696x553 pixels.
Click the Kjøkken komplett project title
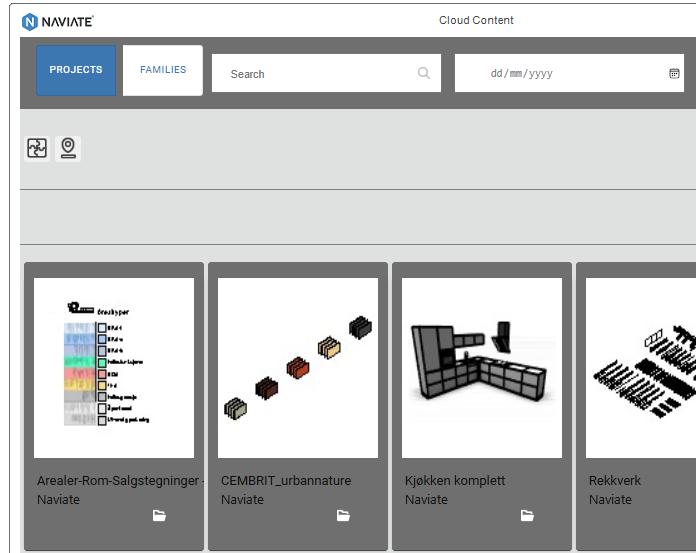pos(455,481)
